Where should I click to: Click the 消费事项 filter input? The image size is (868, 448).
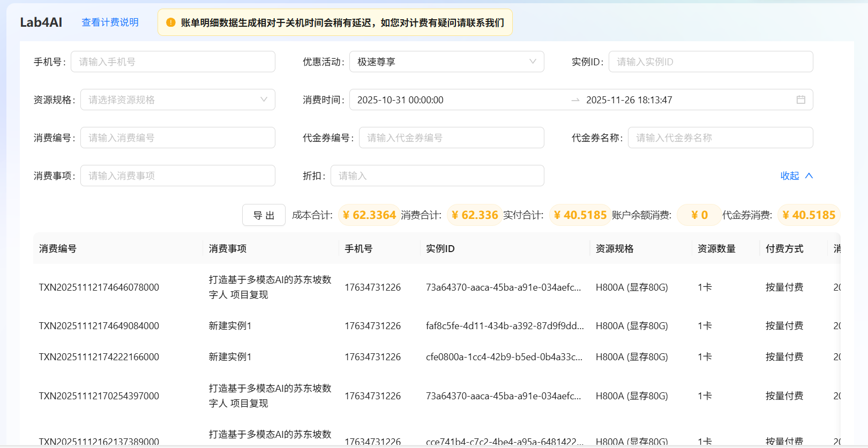click(177, 176)
